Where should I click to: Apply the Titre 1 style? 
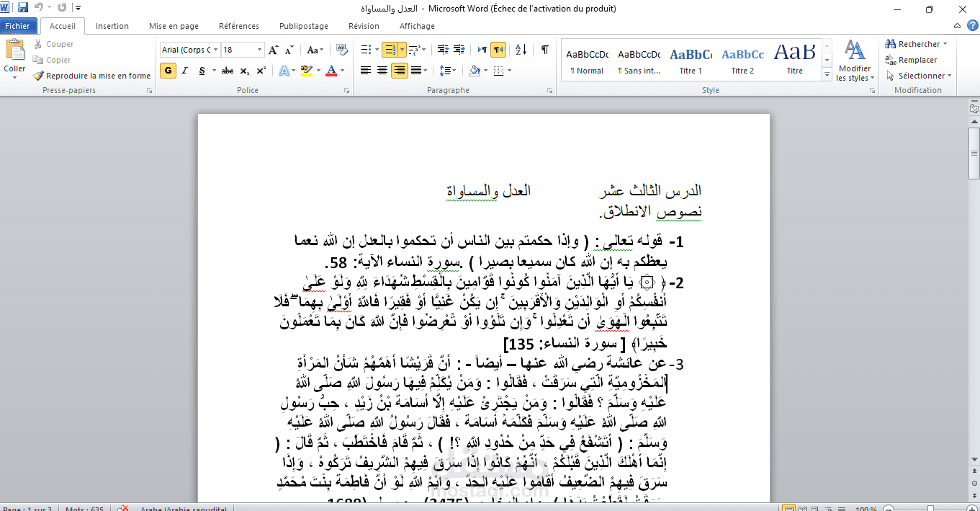(x=691, y=60)
